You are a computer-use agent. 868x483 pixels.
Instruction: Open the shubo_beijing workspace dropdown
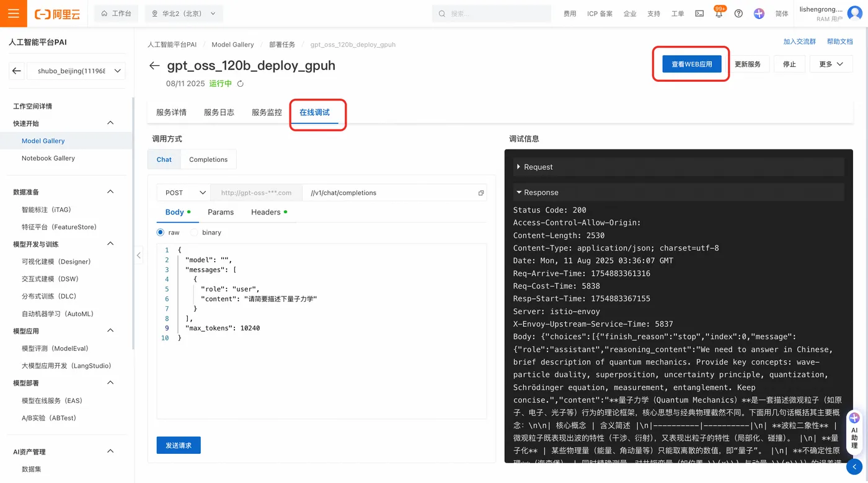click(76, 71)
